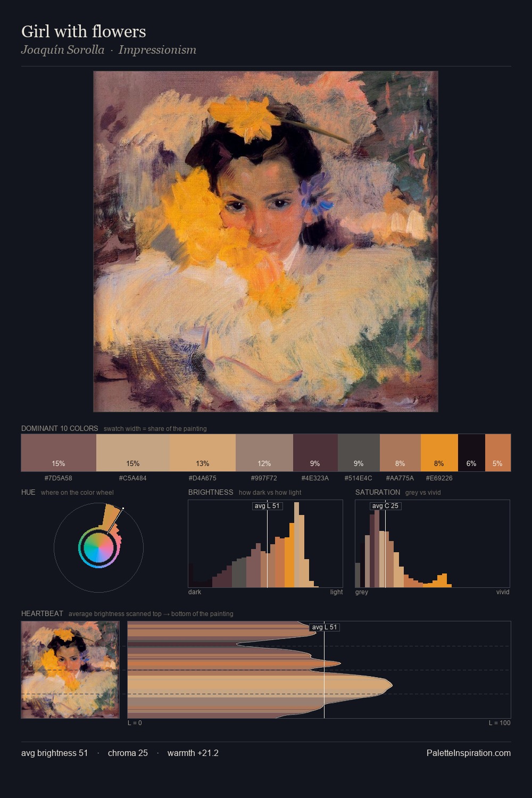The image size is (532, 798).
Task: Click the saturation histogram chart
Action: coord(433,544)
